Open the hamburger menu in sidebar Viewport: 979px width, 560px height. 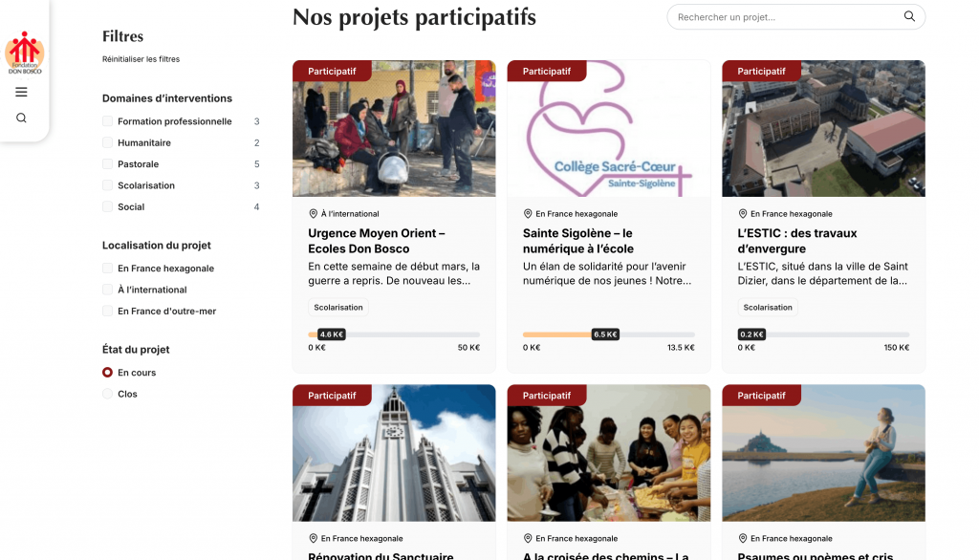point(21,93)
